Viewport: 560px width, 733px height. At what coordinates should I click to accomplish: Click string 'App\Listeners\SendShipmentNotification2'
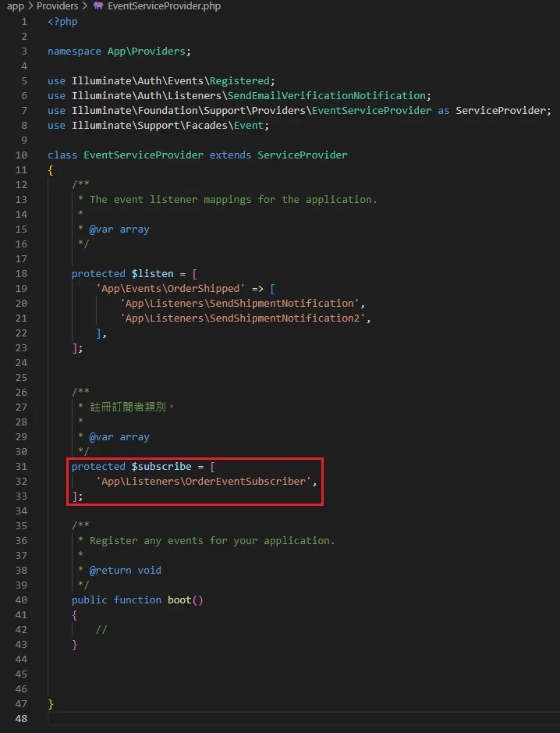[x=243, y=318]
